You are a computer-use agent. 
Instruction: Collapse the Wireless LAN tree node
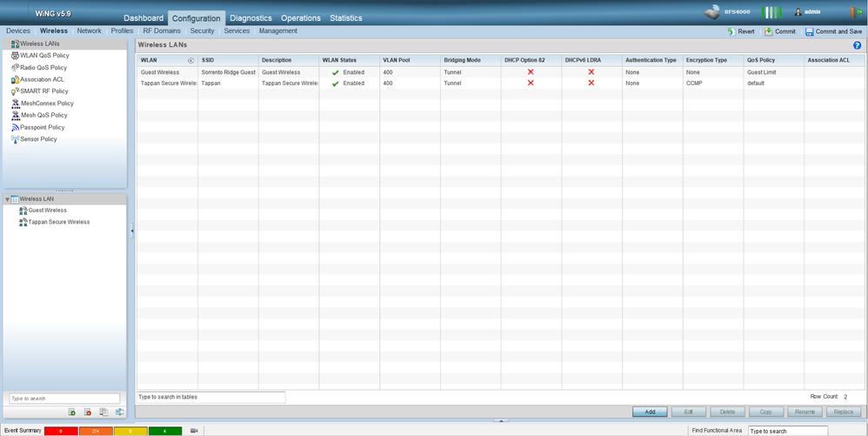[x=8, y=199]
